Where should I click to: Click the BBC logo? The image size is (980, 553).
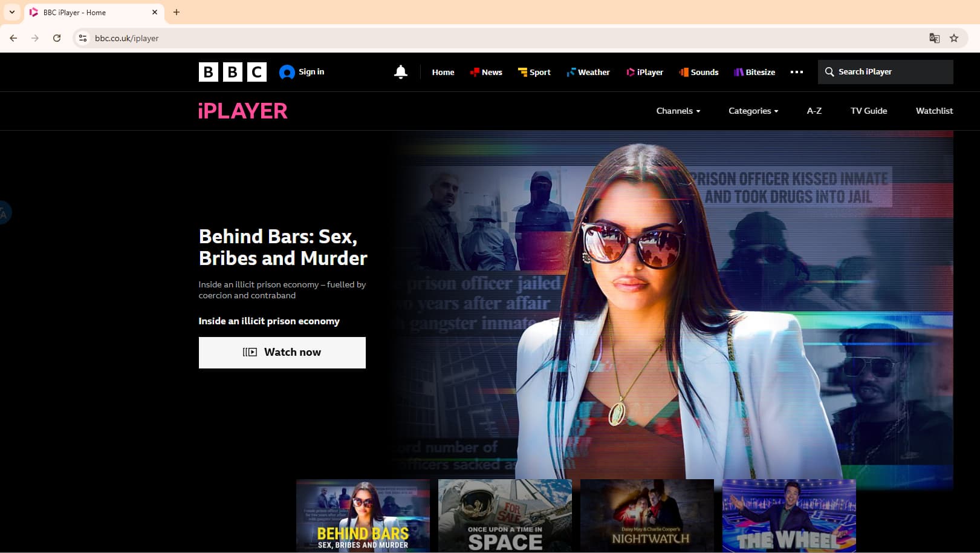pyautogui.click(x=232, y=72)
